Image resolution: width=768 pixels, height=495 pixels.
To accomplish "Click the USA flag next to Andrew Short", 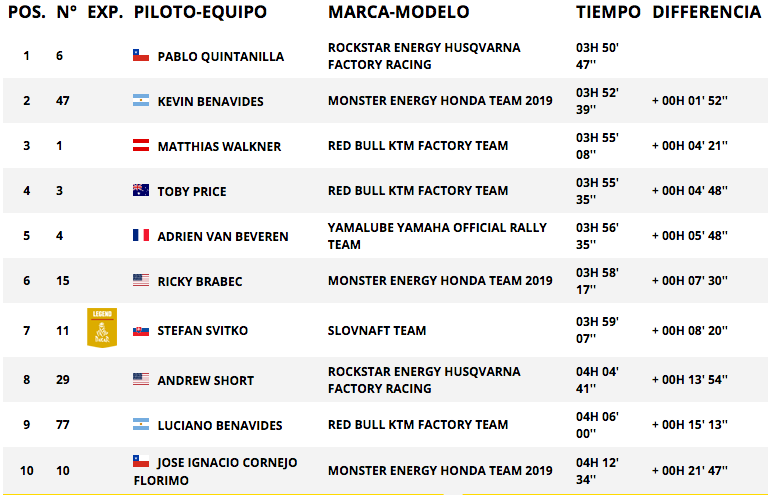I will [141, 379].
